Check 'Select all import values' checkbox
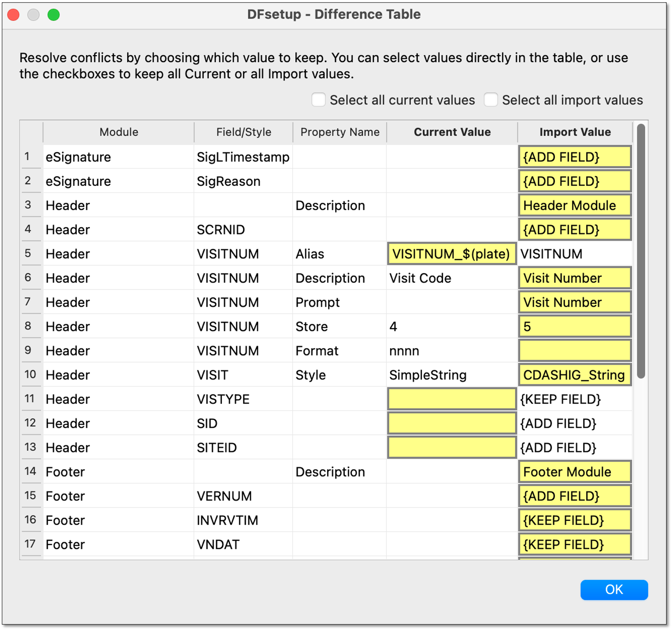Screen dimensions: 672x630 tap(491, 100)
